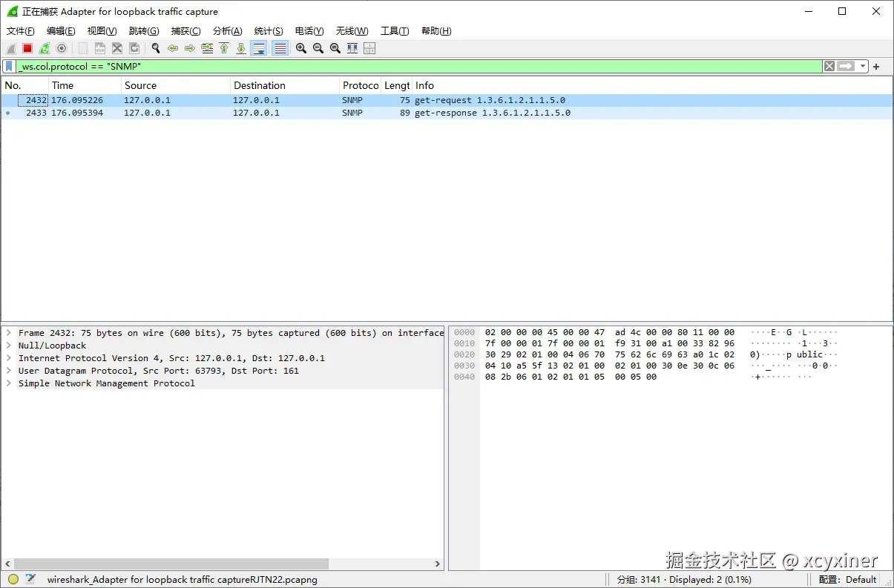
Task: Sort by the Time column header
Action: coord(85,85)
